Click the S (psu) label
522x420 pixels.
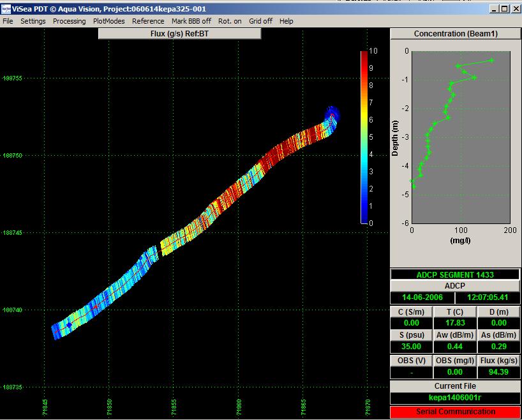coord(412,335)
